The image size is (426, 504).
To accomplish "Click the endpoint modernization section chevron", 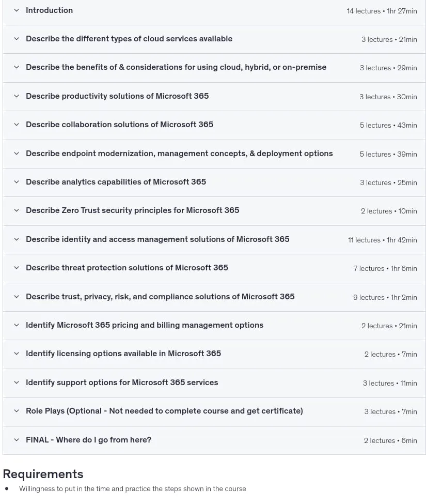I will pos(17,154).
